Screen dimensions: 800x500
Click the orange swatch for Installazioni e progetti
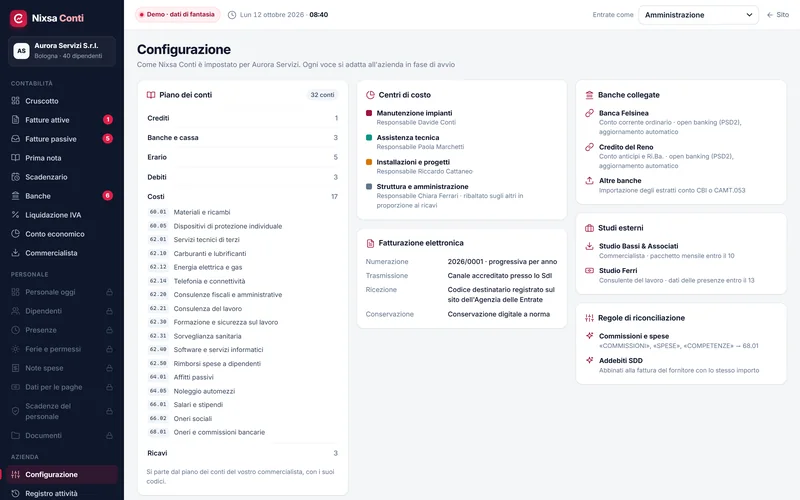click(369, 162)
